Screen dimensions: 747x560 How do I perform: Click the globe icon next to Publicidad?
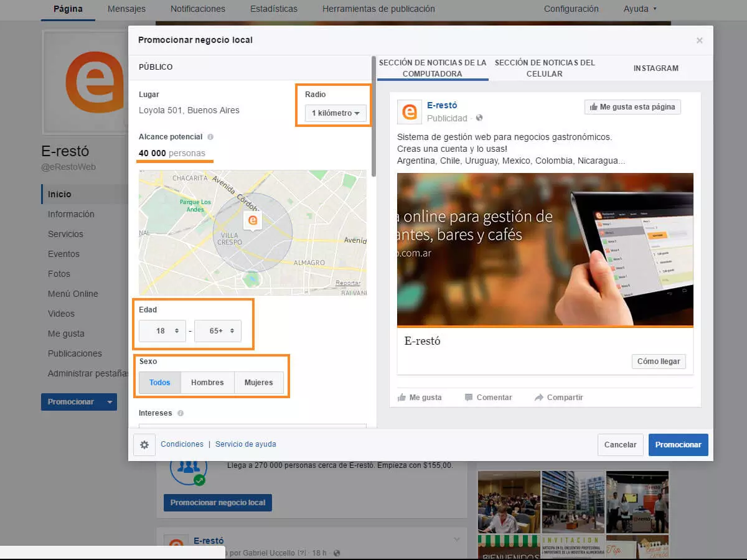tap(479, 118)
